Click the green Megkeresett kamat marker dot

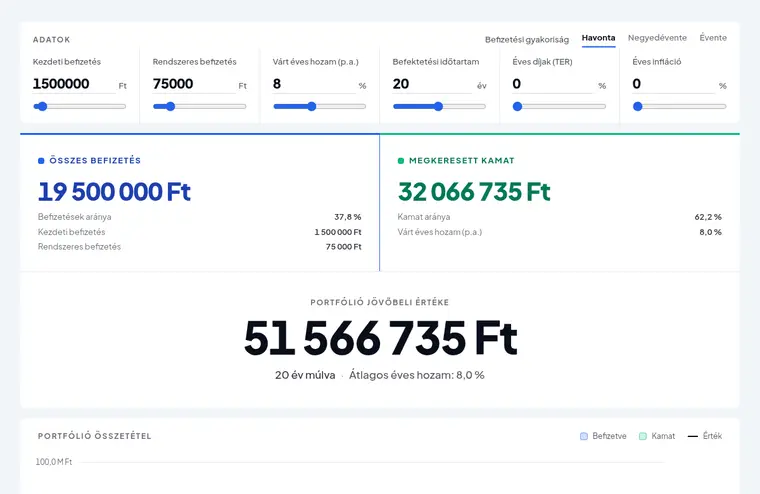tap(401, 161)
